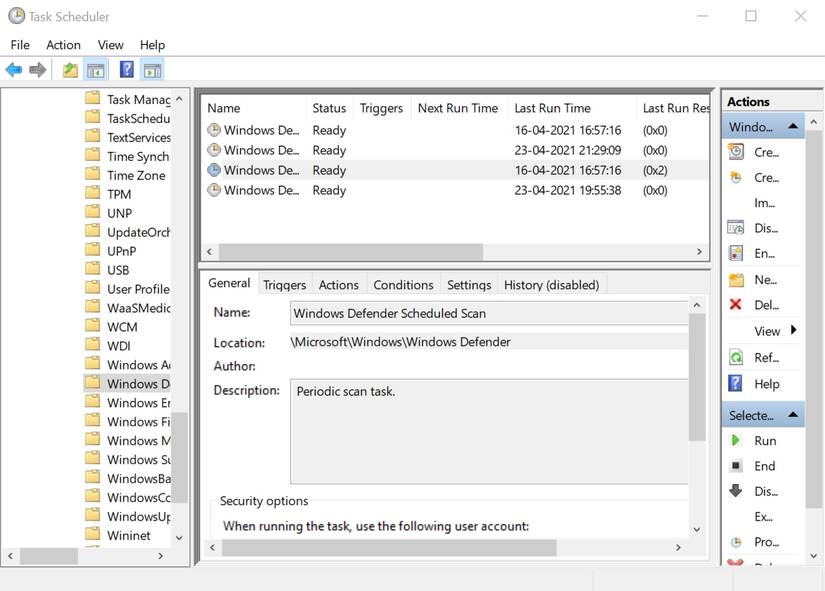Viewport: 825px width, 591px height.
Task: Switch to the Actions tab
Action: pos(338,285)
